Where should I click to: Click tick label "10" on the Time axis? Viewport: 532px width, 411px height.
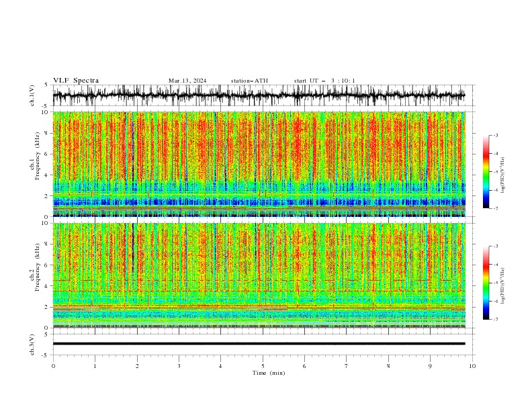pos(472,366)
